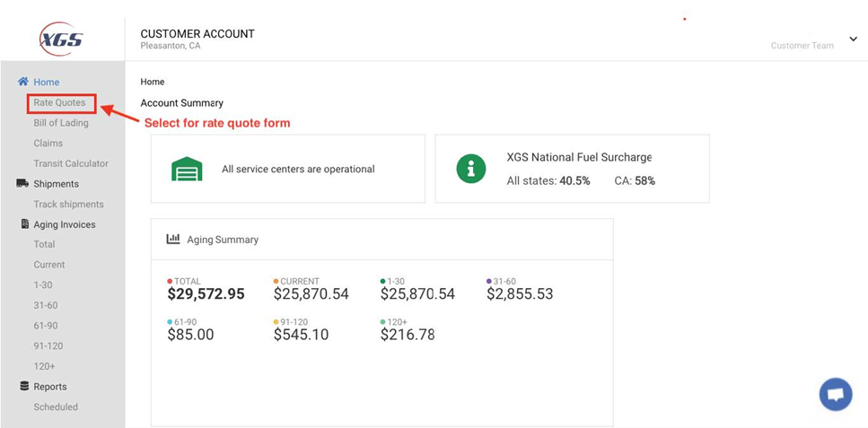
Task: Open Aging Invoices section
Action: point(65,224)
